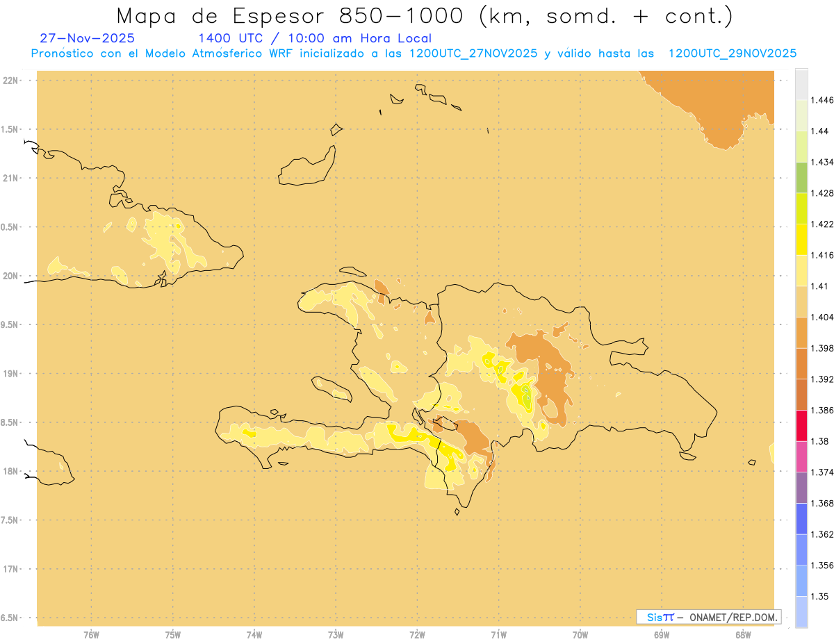The width and height of the screenshot is (834, 644).
Task: Click legend value '1.446'
Action: [x=822, y=100]
